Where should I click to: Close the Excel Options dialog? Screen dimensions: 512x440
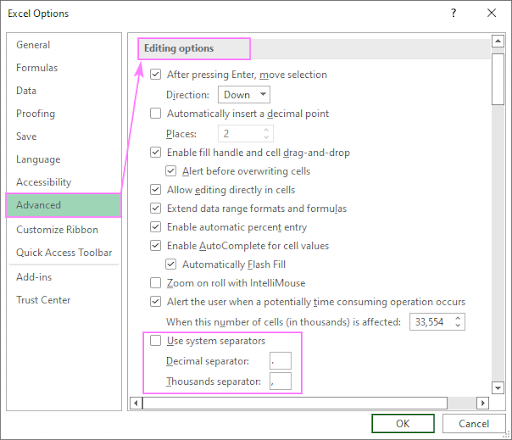(x=492, y=13)
